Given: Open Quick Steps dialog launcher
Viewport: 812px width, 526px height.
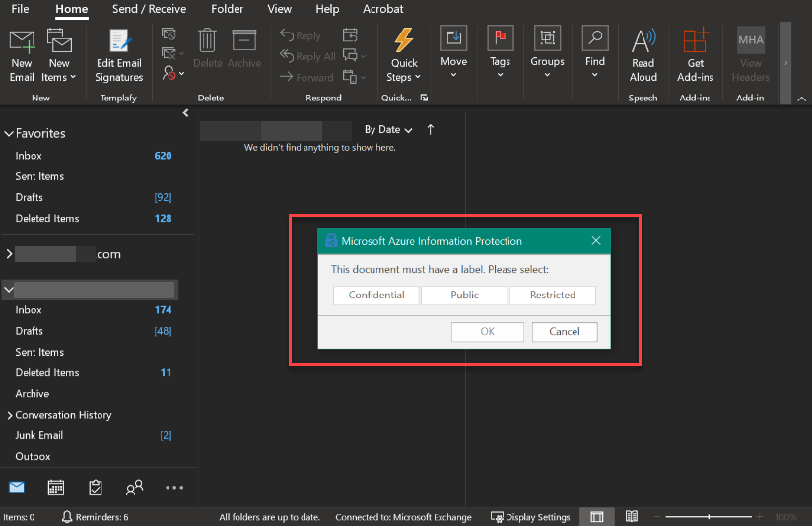Looking at the screenshot, I should point(424,98).
